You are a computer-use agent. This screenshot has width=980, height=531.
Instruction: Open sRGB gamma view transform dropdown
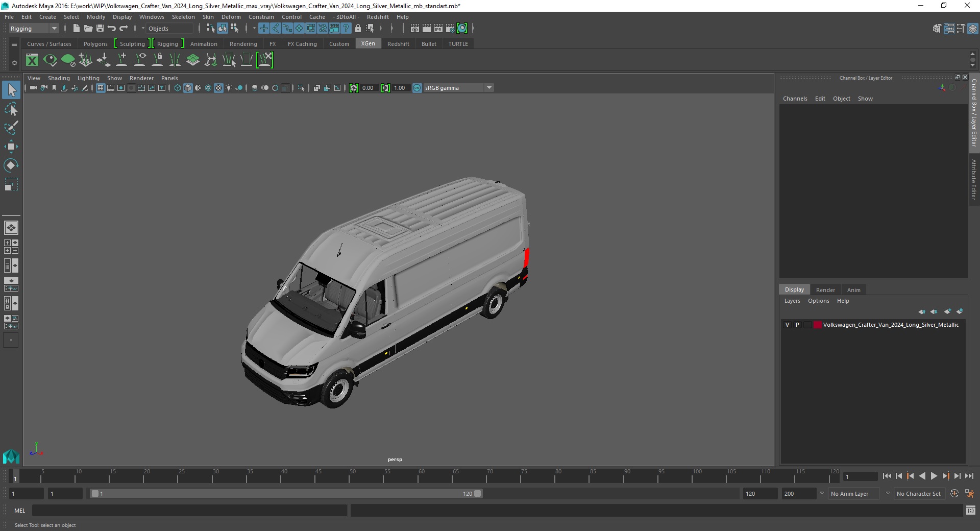click(458, 88)
